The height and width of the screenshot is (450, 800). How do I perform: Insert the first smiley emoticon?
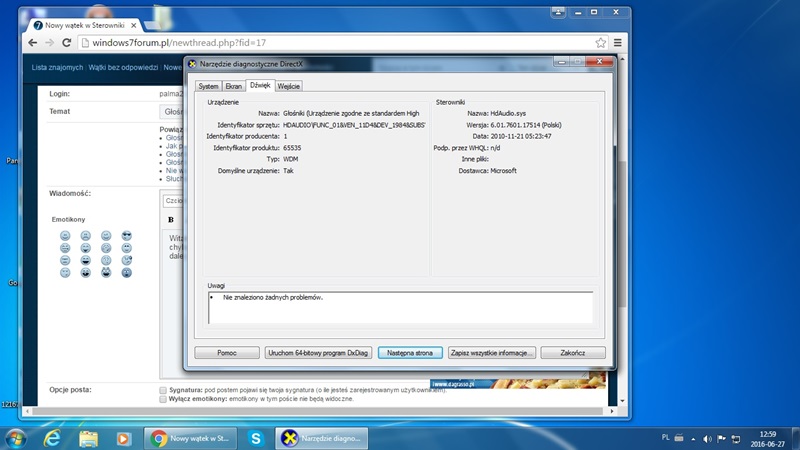(65, 236)
